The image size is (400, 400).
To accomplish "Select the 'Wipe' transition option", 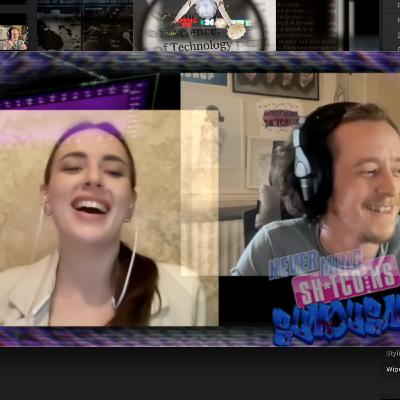I will 393,369.
